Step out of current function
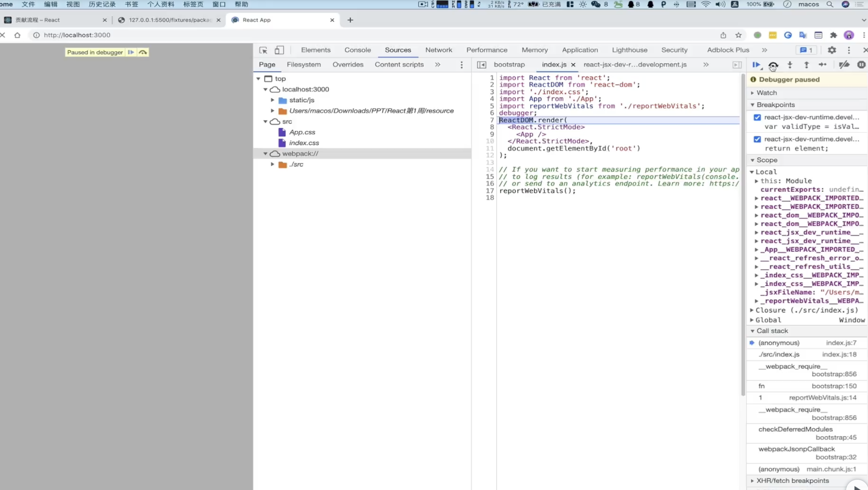This screenshot has height=490, width=868. coord(806,65)
